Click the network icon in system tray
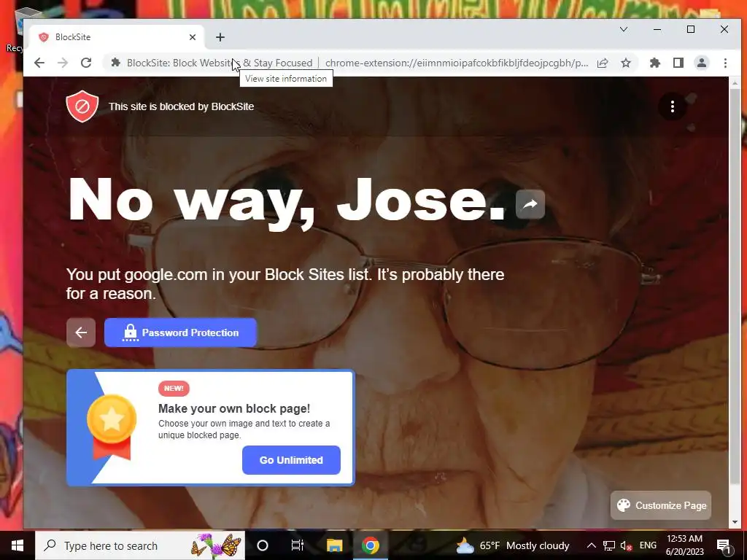The image size is (747, 560). pos(609,545)
